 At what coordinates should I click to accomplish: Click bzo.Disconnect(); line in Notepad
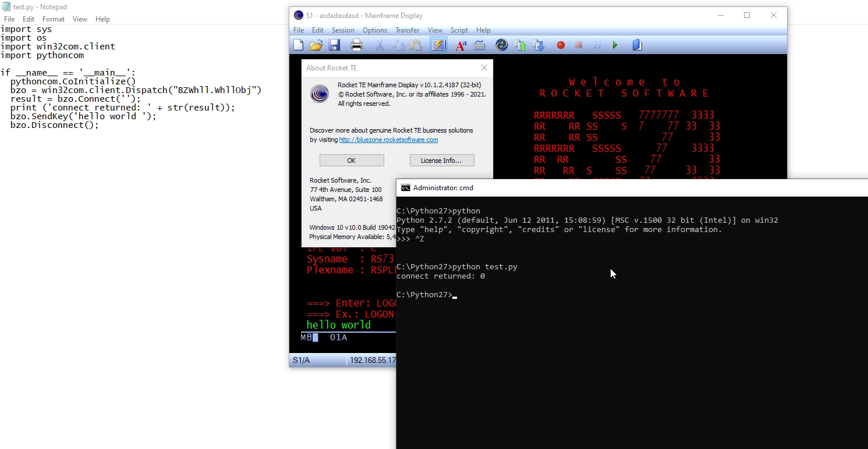tap(55, 125)
